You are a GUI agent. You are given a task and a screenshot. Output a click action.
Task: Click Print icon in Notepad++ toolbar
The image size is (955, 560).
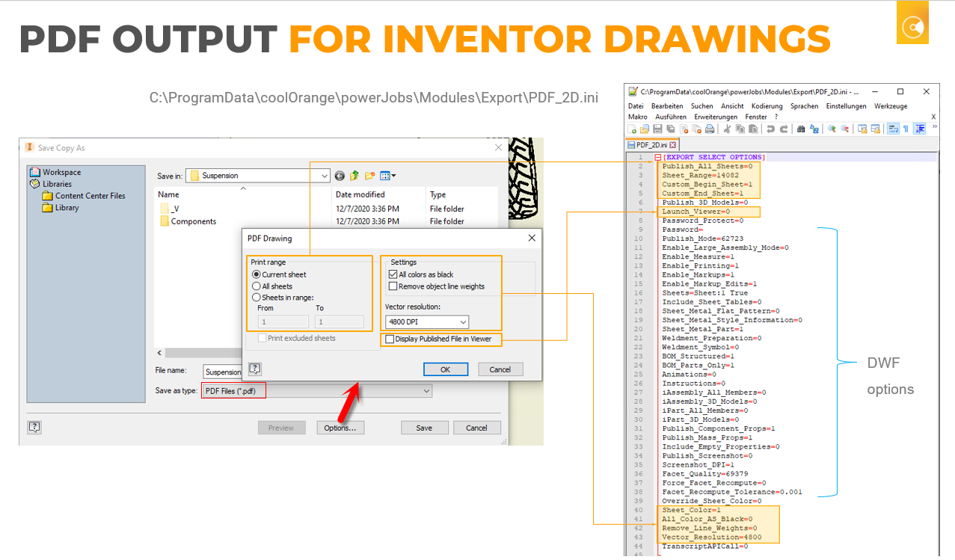(x=710, y=129)
